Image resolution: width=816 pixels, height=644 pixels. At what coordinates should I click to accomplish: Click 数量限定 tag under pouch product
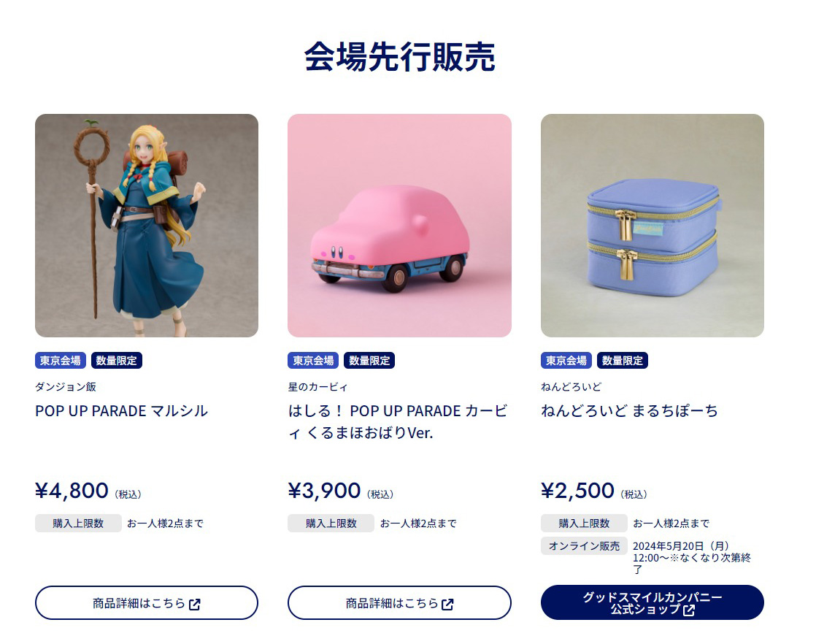coord(623,360)
